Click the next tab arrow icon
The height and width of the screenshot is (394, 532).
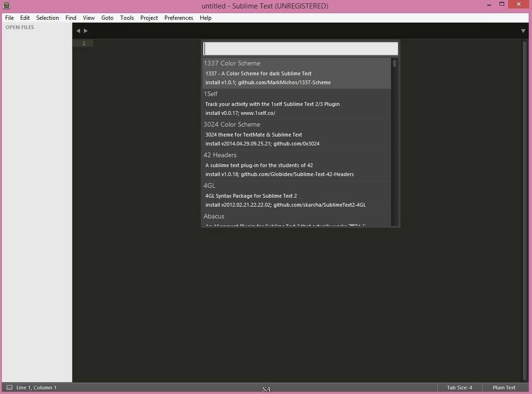point(86,31)
